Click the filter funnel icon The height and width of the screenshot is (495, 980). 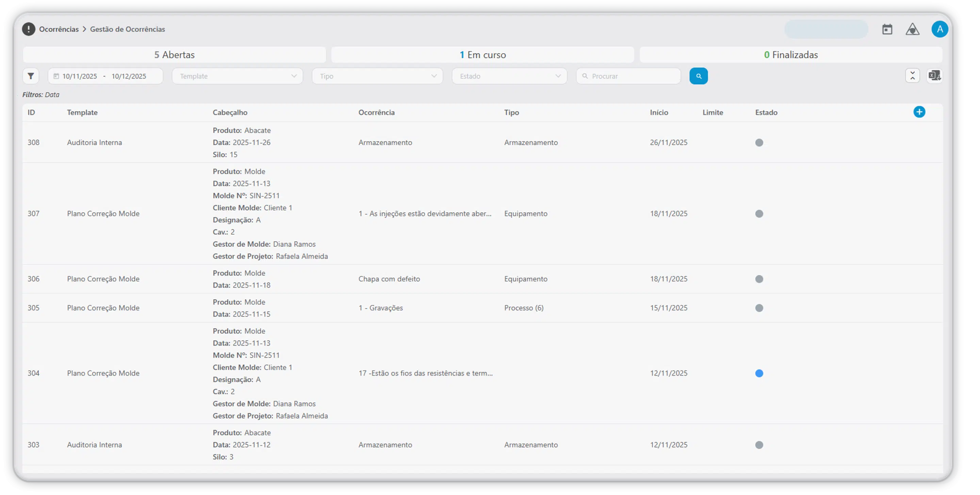click(x=31, y=76)
